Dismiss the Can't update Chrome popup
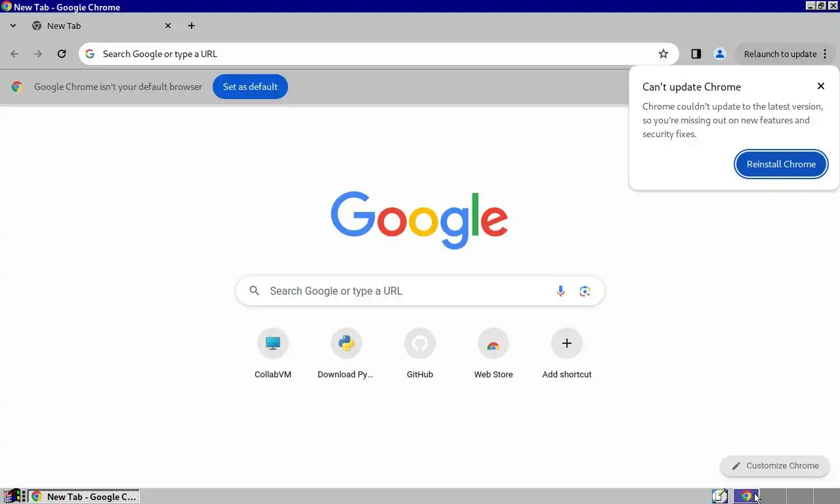This screenshot has height=504, width=840. (x=821, y=86)
